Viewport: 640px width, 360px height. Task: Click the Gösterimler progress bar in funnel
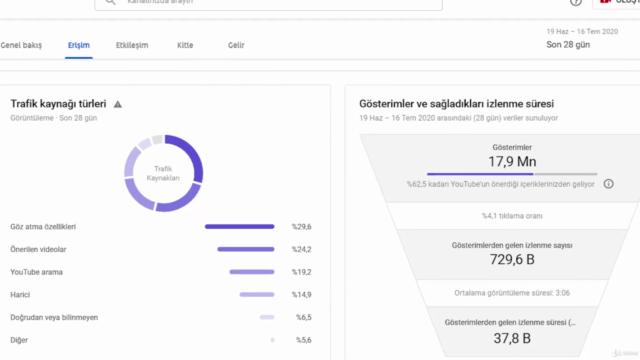[512, 174]
